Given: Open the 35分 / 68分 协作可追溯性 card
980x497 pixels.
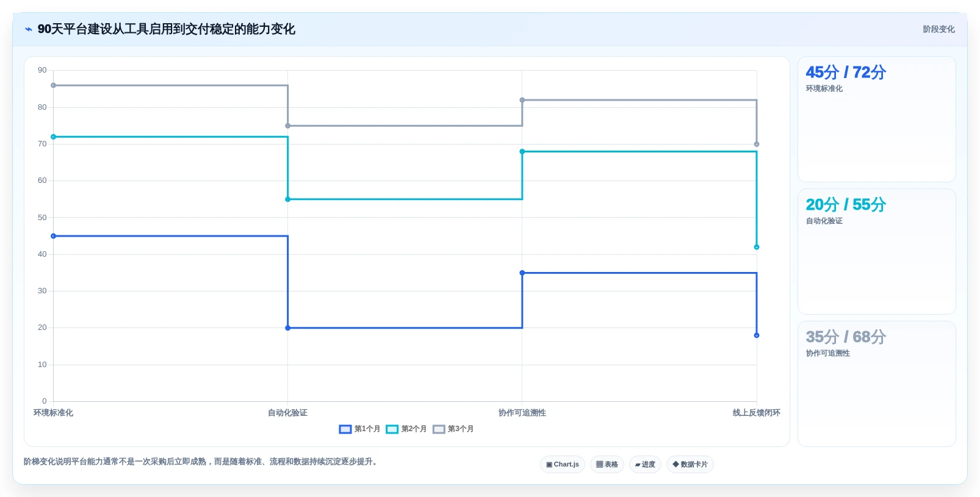Looking at the screenshot, I should (x=877, y=384).
